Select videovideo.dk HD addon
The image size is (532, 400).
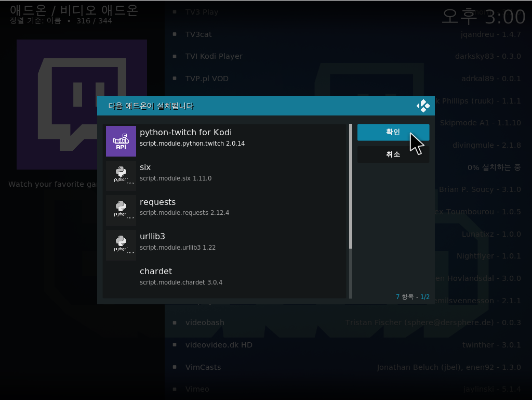219,345
